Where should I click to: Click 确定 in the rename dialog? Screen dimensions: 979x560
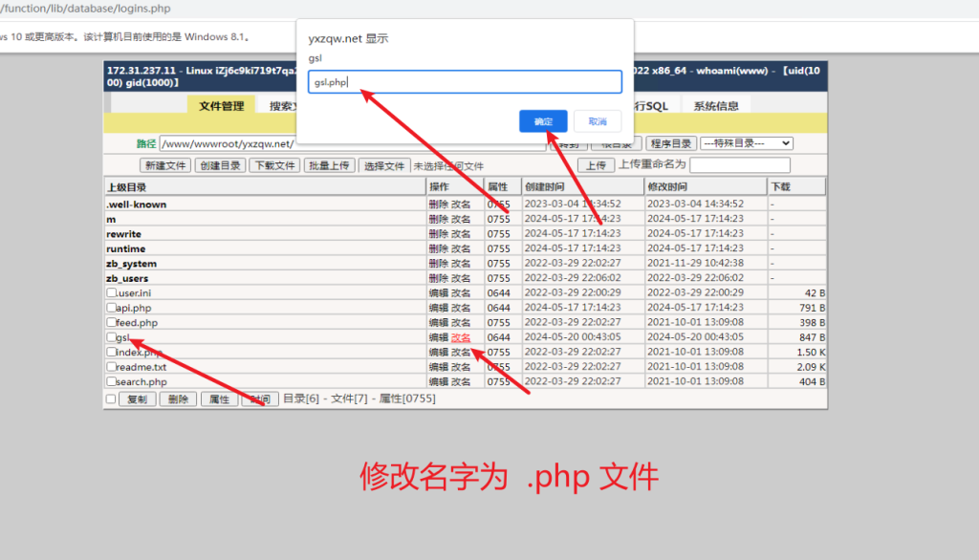point(543,121)
